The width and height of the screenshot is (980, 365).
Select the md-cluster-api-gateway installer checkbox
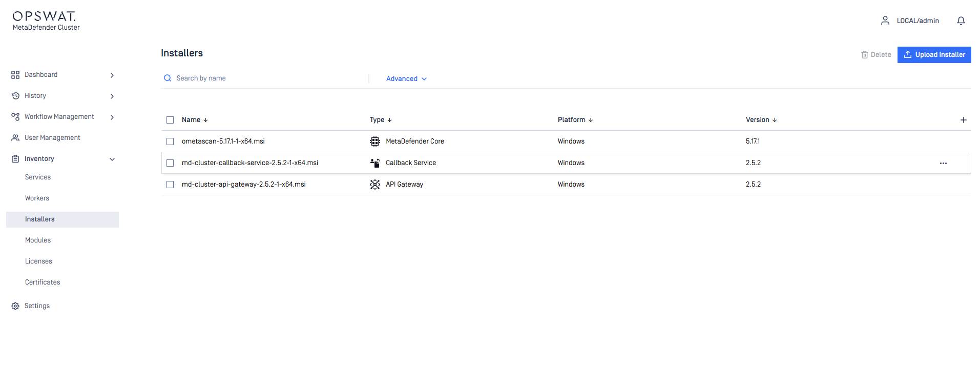pyautogui.click(x=170, y=185)
